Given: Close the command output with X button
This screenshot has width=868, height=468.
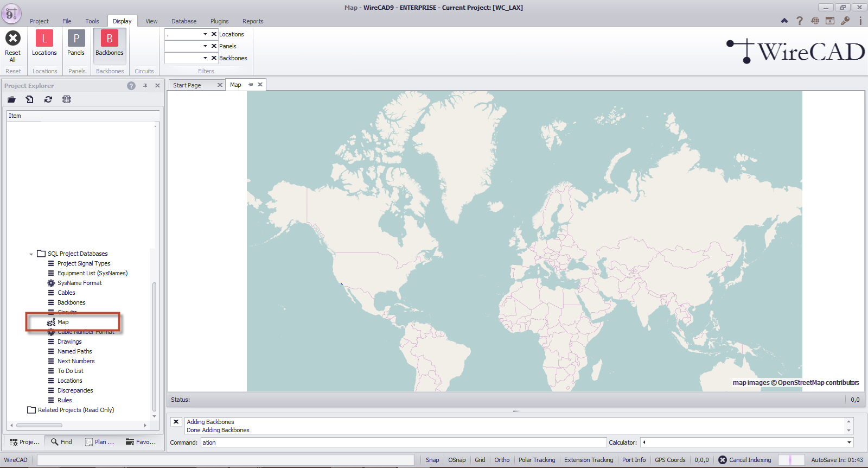Looking at the screenshot, I should click(x=176, y=422).
